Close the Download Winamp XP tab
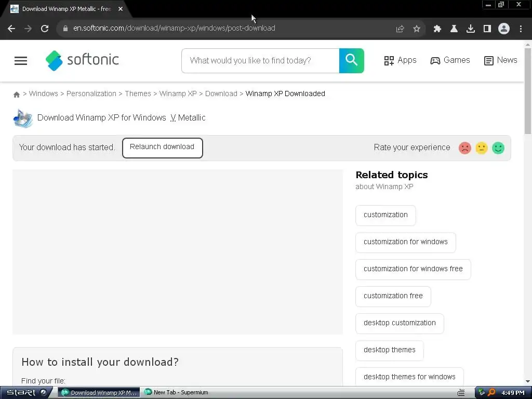The image size is (532, 399). click(121, 9)
